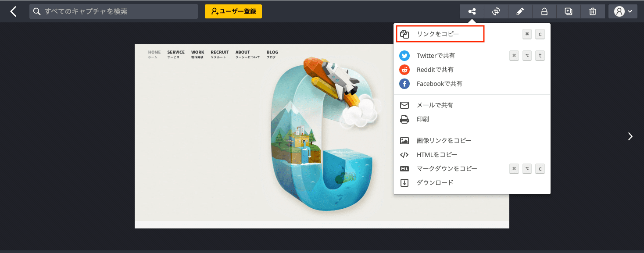The image size is (644, 253).
Task: Go to next capture with right chevron
Action: pyautogui.click(x=630, y=136)
